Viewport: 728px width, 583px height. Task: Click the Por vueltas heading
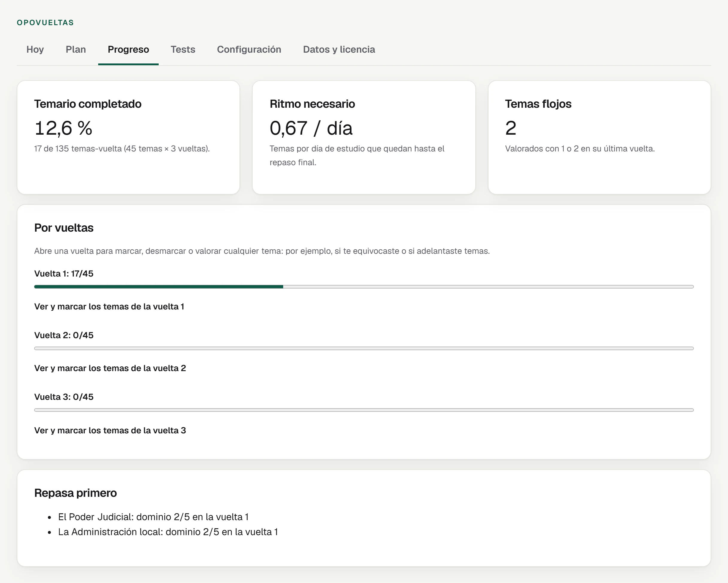click(64, 228)
